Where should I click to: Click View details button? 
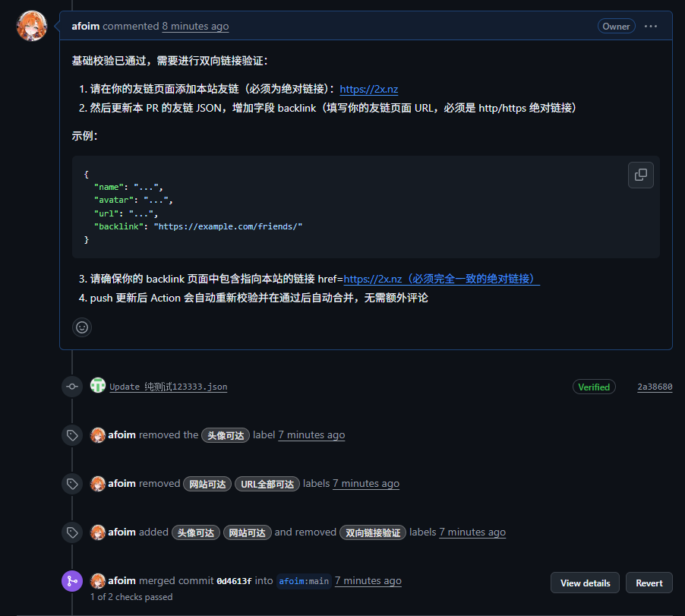pyautogui.click(x=585, y=583)
